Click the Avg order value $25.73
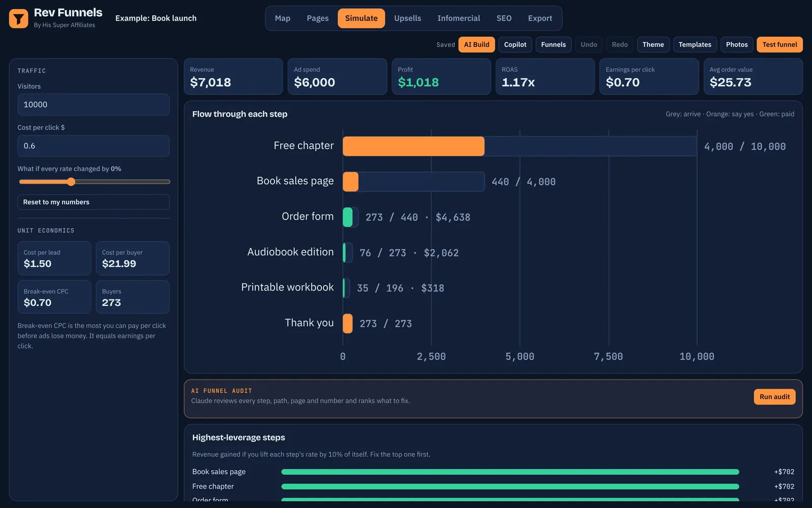The width and height of the screenshot is (812, 508). pos(730,82)
